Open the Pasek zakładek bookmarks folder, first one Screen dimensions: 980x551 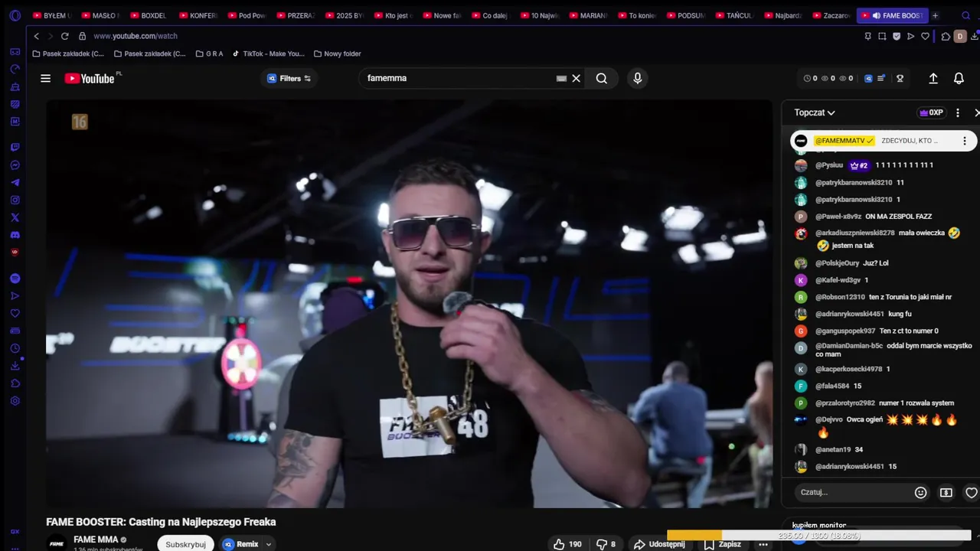(x=68, y=54)
